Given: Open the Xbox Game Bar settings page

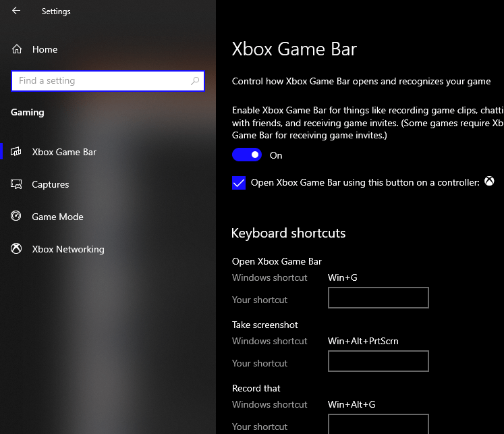Looking at the screenshot, I should coord(108,152).
